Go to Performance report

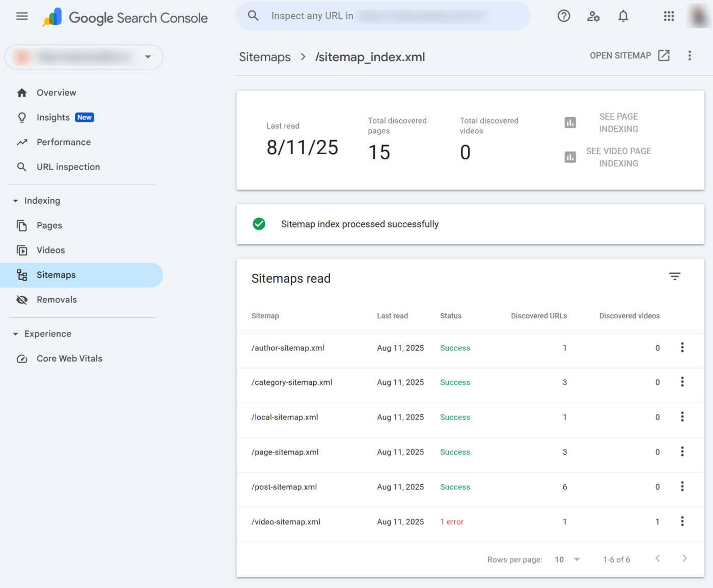(64, 142)
